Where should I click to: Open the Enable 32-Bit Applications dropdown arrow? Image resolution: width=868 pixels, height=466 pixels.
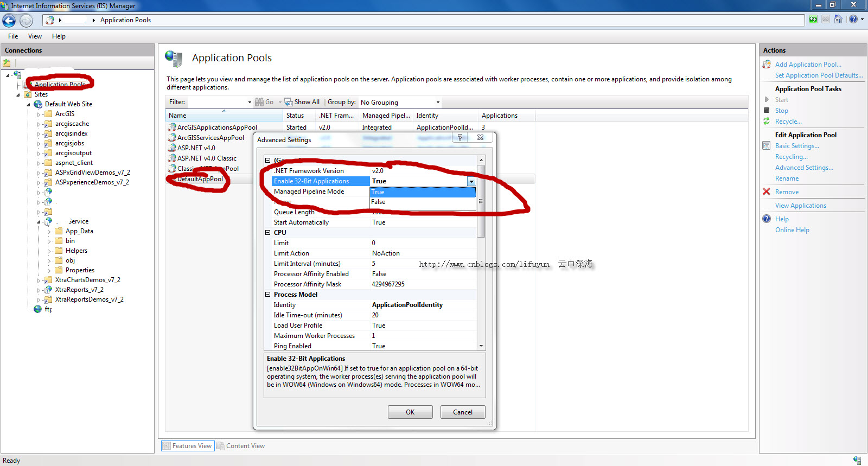(471, 181)
